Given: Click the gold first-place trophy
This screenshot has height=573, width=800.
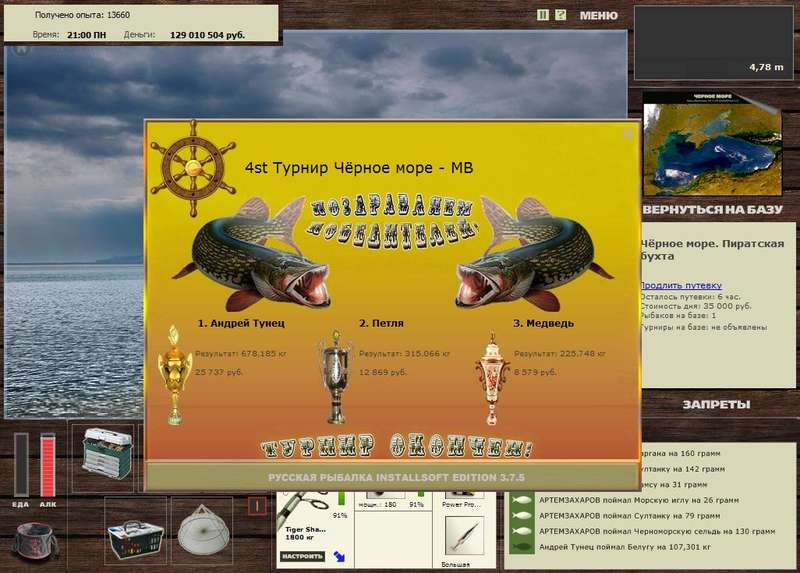Looking at the screenshot, I should 174,375.
